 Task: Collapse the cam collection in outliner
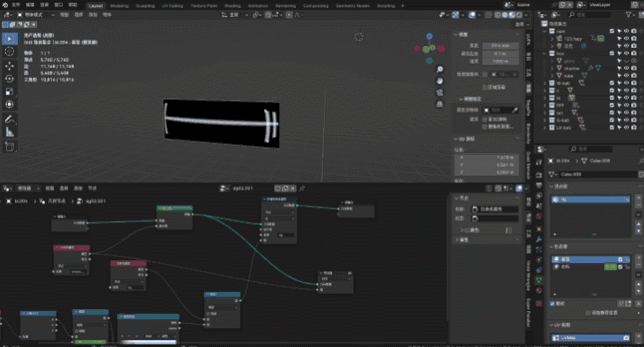(545, 31)
